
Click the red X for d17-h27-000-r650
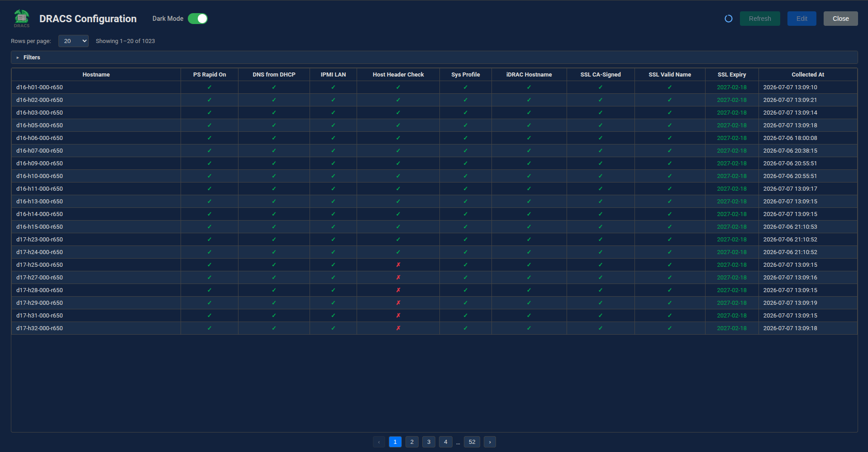[398, 278]
